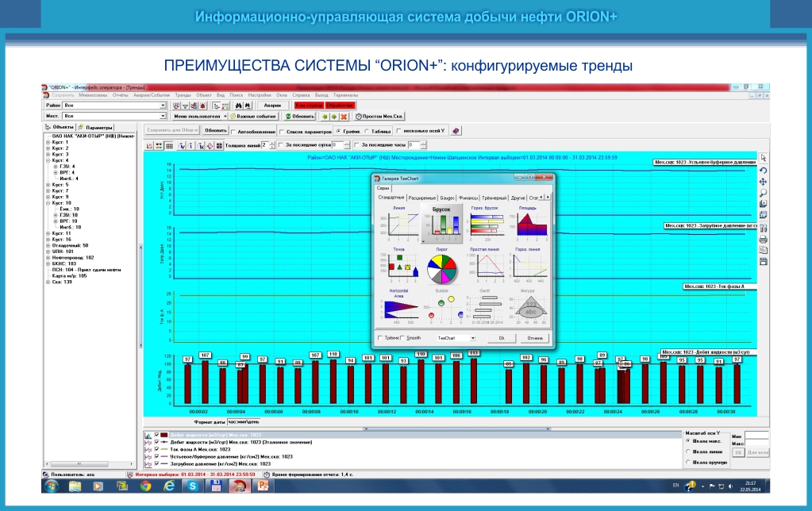Select the График radio button
The image size is (812, 511).
point(339,131)
